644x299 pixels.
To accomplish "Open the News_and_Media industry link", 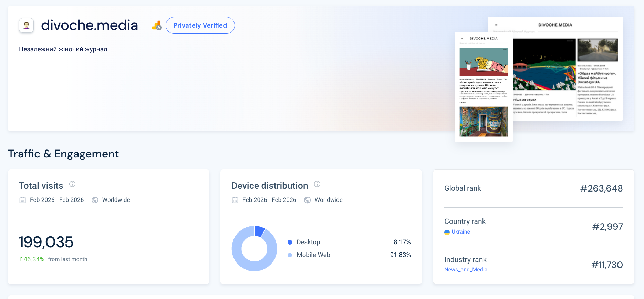I will 466,270.
